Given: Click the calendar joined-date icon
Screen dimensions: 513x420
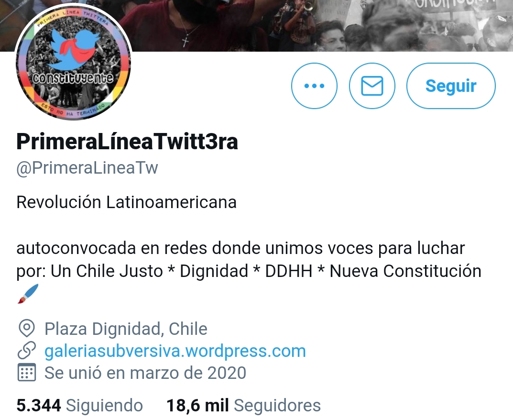Looking at the screenshot, I should click(26, 373).
